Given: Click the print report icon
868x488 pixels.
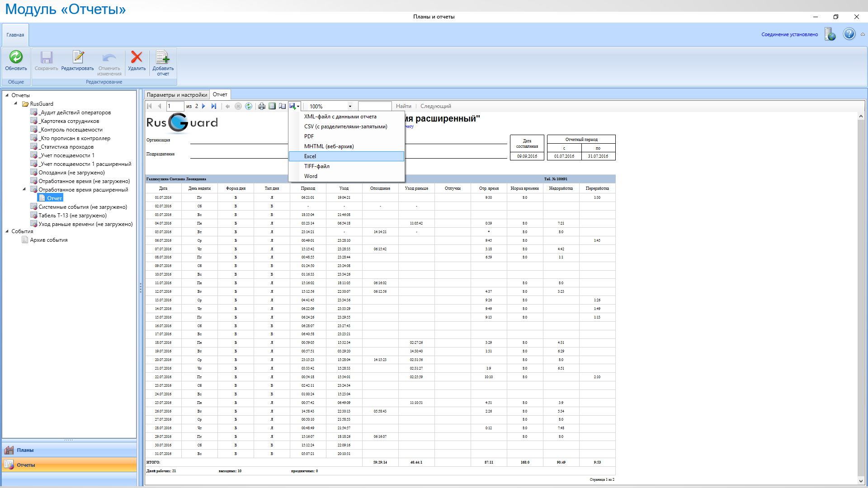Looking at the screenshot, I should tap(261, 106).
